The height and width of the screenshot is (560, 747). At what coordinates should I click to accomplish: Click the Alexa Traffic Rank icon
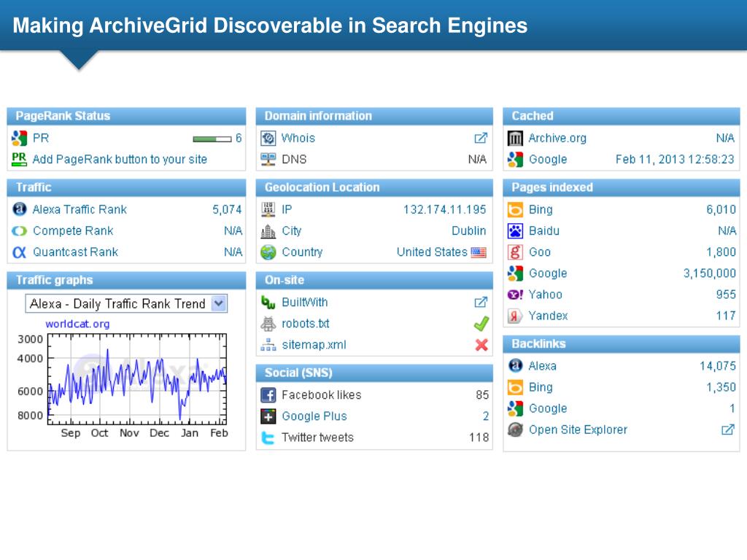coord(19,209)
